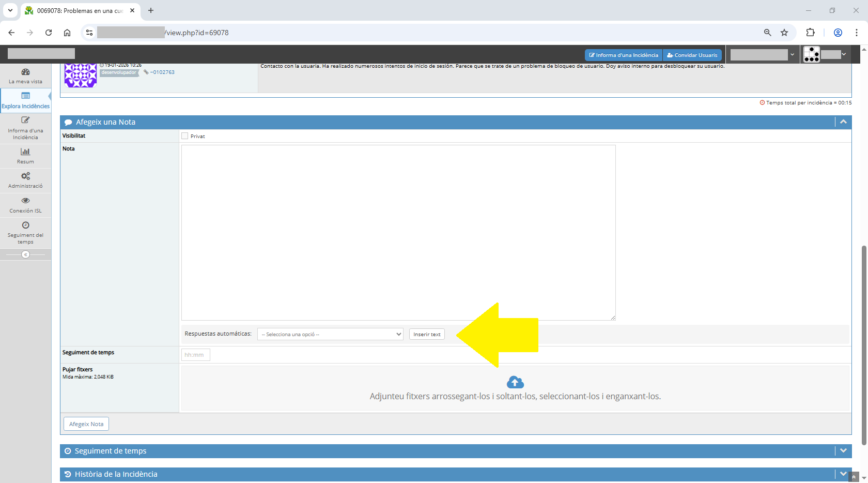
Task: Click the "hh:mm" time tracking field
Action: coord(195,354)
